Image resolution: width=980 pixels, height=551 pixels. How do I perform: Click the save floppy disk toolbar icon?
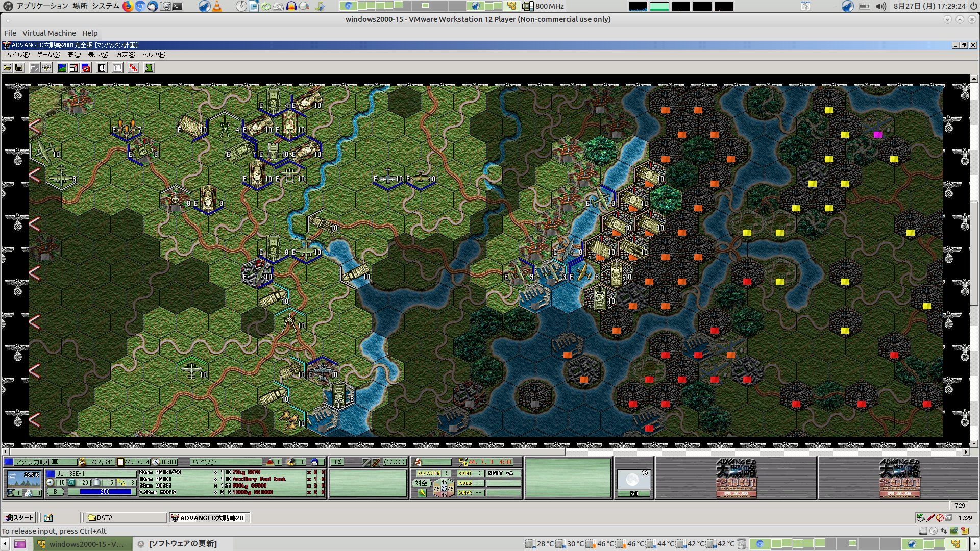19,68
